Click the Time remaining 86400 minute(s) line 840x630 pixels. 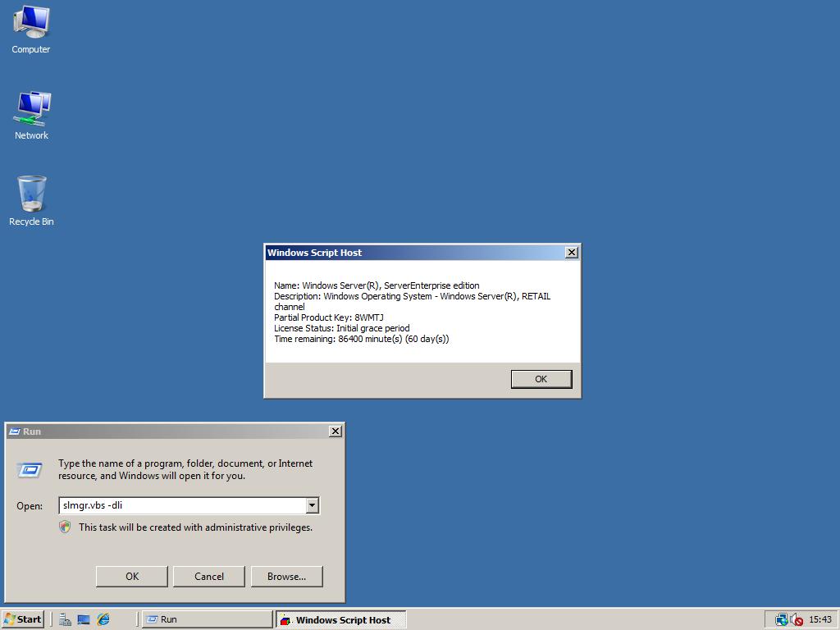pos(362,339)
